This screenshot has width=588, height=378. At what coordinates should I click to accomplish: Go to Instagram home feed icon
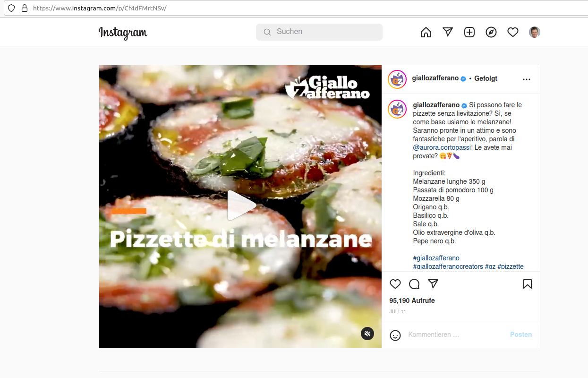click(426, 32)
